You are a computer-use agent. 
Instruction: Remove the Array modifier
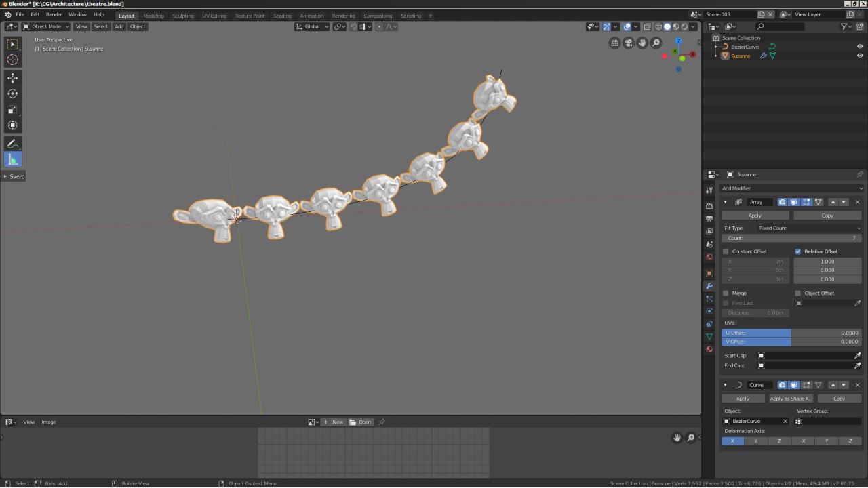[x=857, y=202]
